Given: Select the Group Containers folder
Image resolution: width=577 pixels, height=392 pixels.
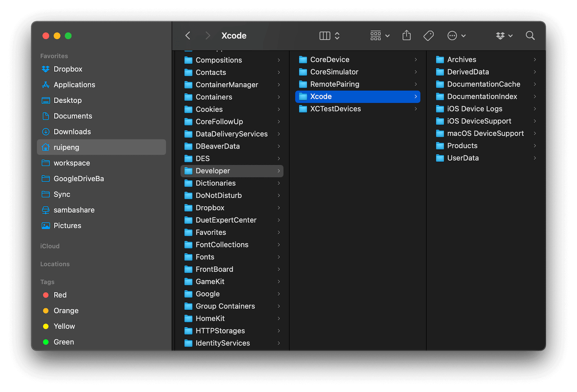Looking at the screenshot, I should [232, 306].
